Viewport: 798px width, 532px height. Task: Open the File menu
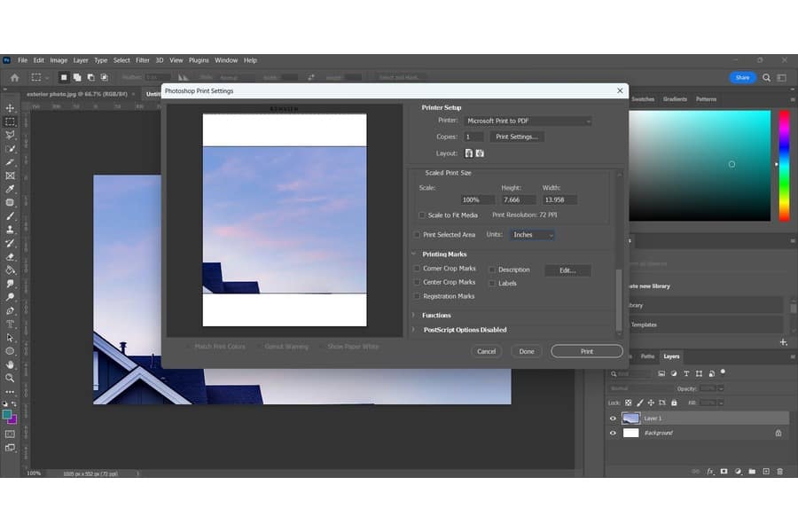[x=23, y=60]
